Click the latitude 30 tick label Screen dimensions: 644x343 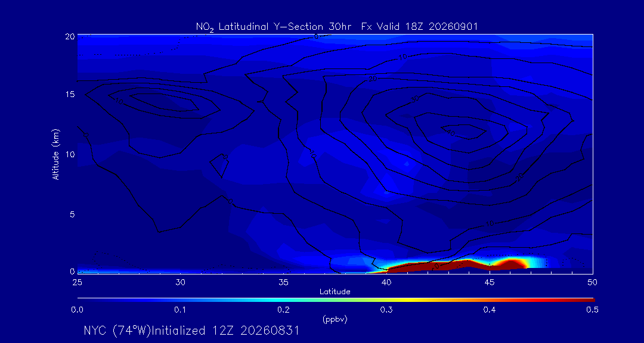(x=180, y=282)
